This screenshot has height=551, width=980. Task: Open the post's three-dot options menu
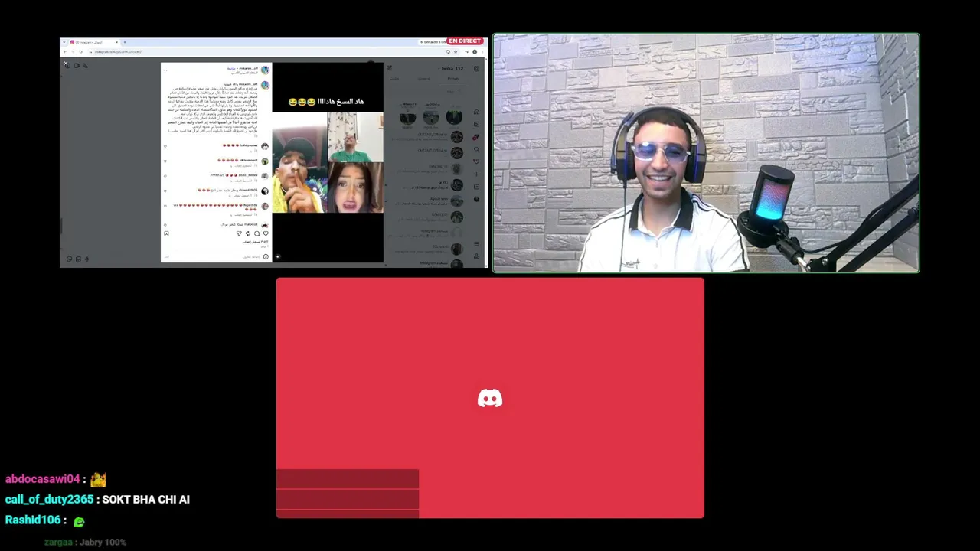165,70
